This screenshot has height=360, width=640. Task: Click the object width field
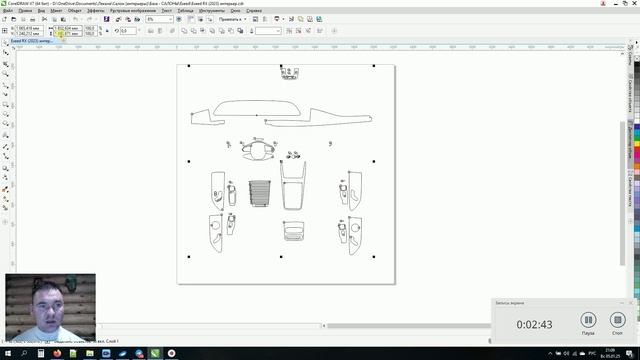click(68, 29)
